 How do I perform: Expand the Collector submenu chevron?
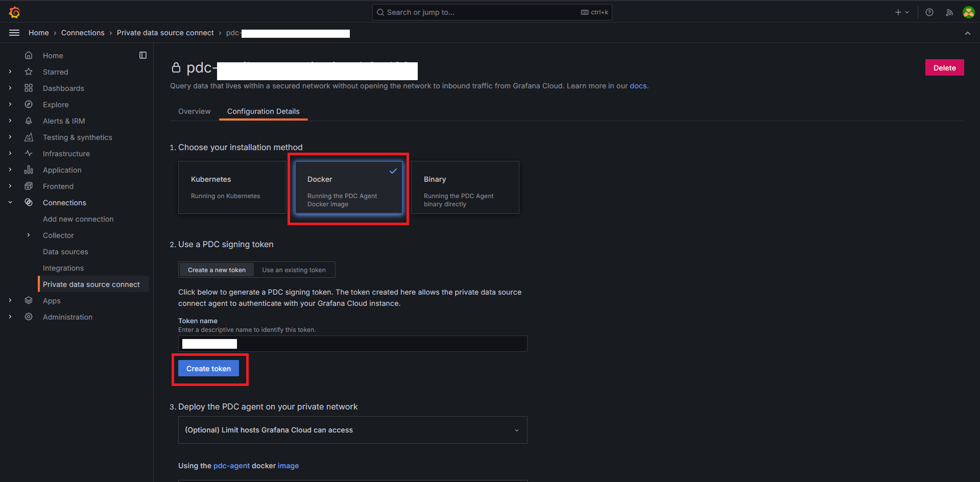[29, 235]
